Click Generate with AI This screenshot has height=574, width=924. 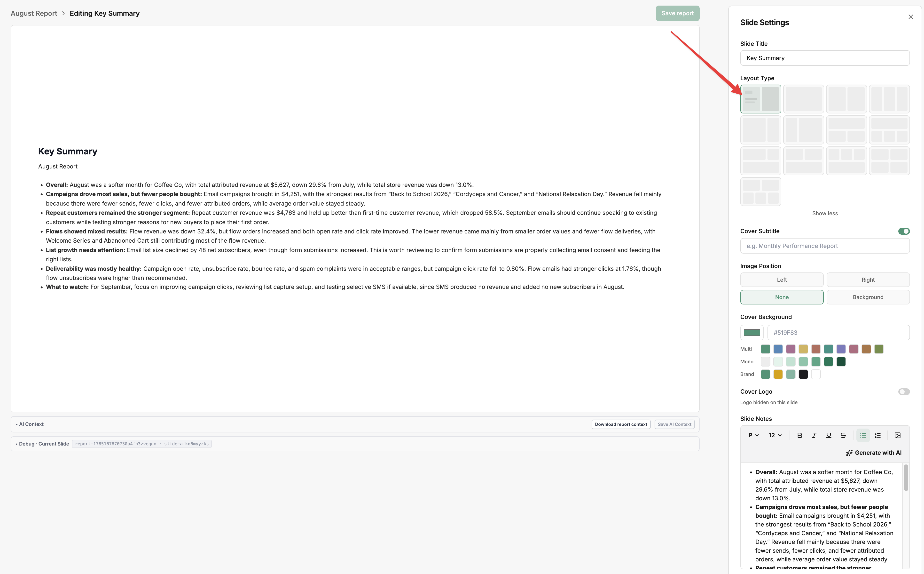coord(874,453)
